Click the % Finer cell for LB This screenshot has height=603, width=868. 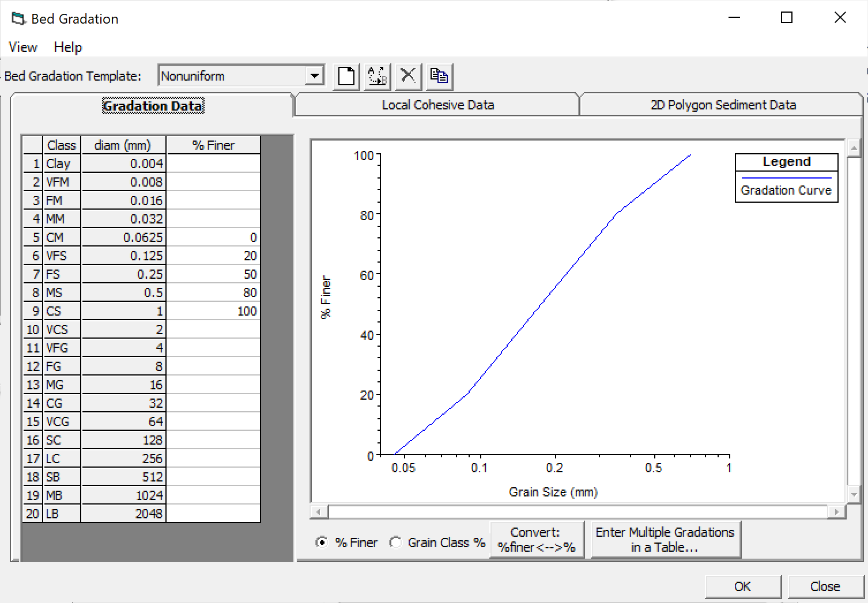click(213, 514)
